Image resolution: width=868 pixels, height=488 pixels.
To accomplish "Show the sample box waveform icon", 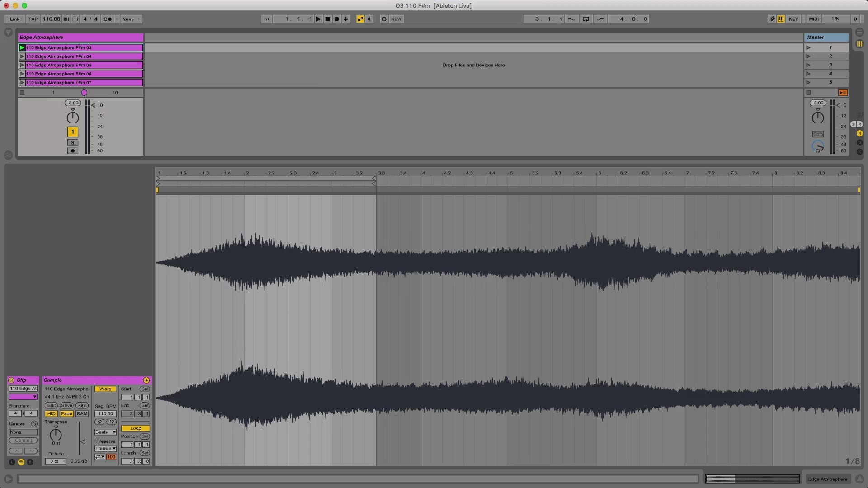I will (x=21, y=462).
